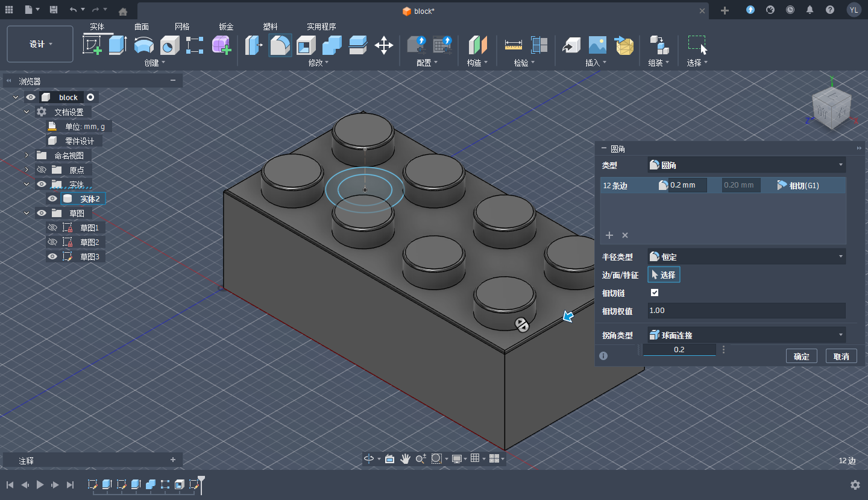Open the 拐角类型 dropdown
Screen dimensions: 868x500
[746, 335]
